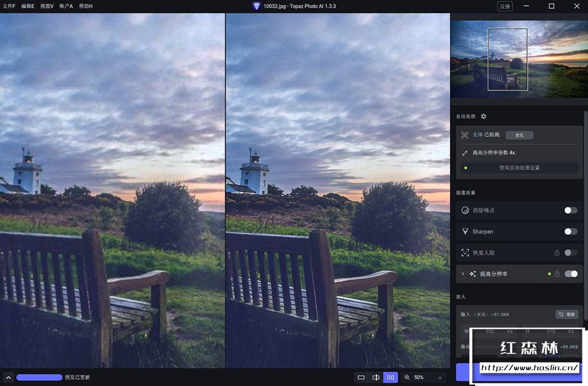588x386 pixels.
Task: Click the 消除噪点 denoise icon
Action: point(465,210)
